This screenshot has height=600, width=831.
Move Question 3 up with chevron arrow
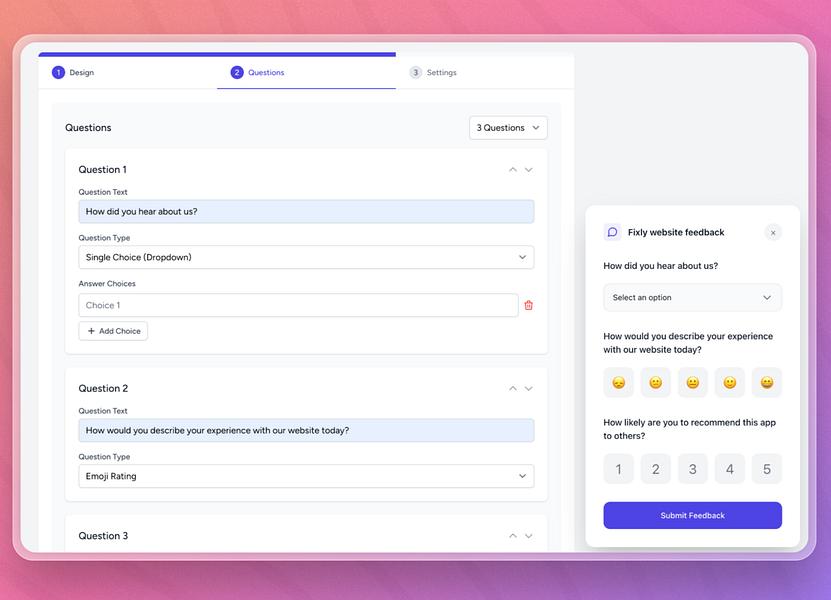[512, 536]
